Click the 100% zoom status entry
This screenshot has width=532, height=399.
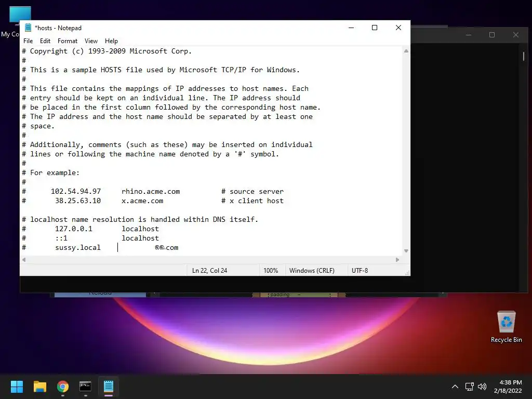coord(271,271)
